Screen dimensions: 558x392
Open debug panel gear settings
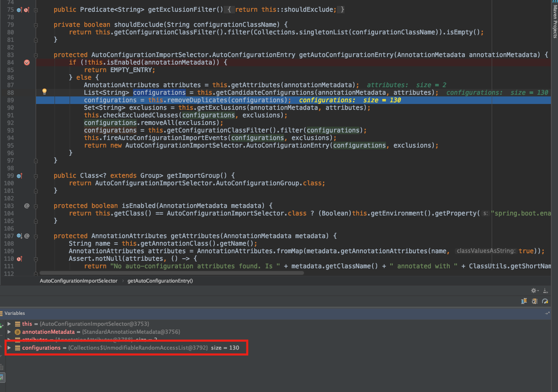pos(535,291)
